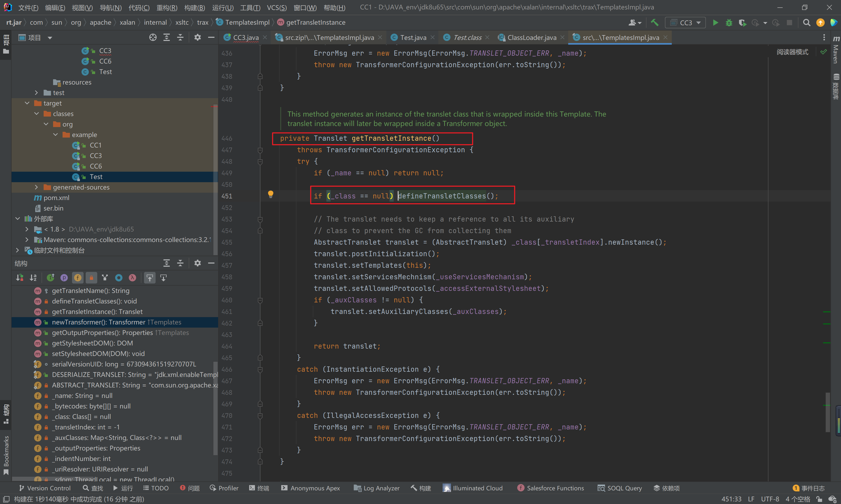
Task: Toggle Show Non-Public members filter
Action: coord(91,278)
